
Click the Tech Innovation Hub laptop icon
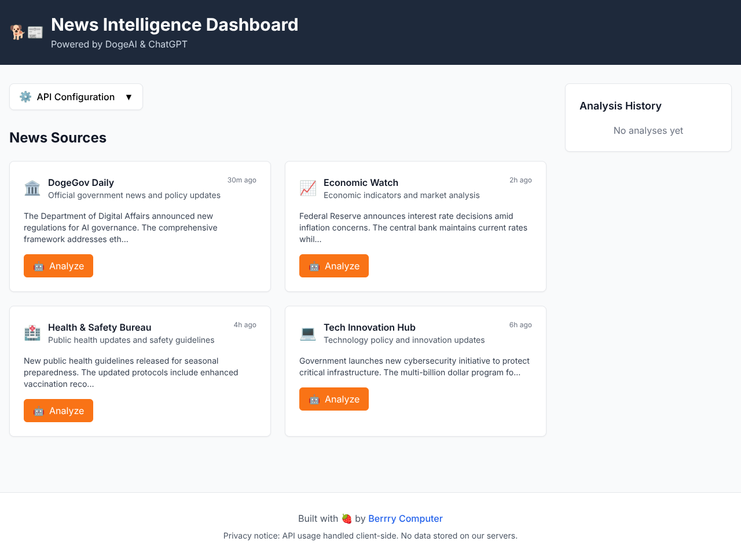click(x=308, y=333)
